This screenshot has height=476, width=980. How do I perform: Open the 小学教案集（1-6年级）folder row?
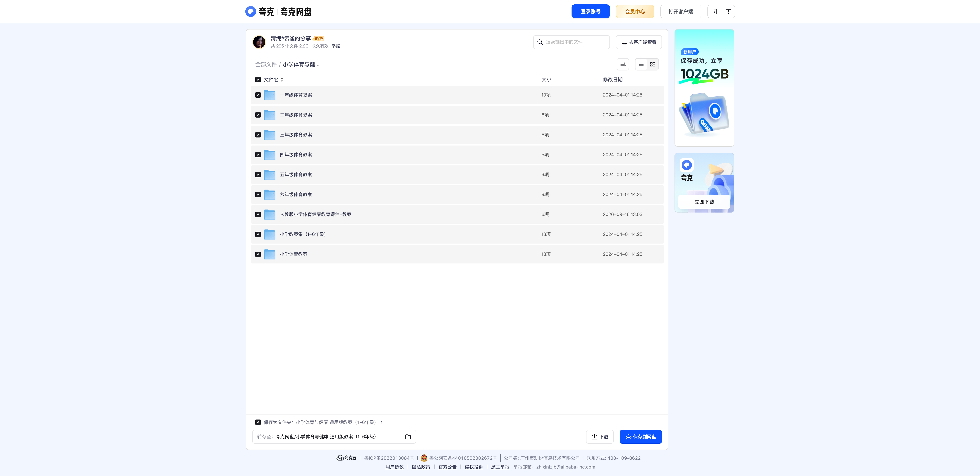point(457,234)
